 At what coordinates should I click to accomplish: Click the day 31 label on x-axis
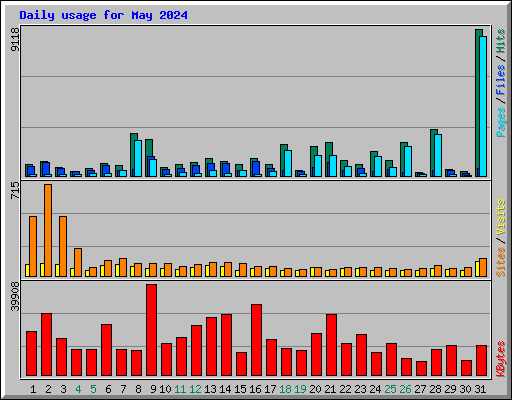(x=480, y=389)
